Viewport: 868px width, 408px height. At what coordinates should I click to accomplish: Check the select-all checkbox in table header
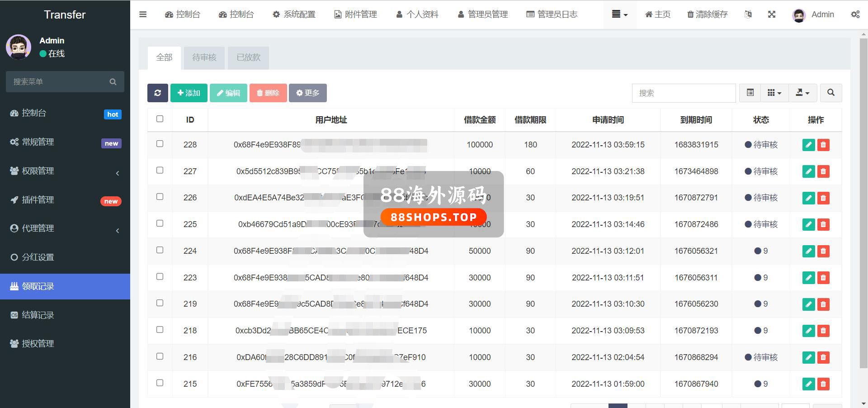coord(160,119)
